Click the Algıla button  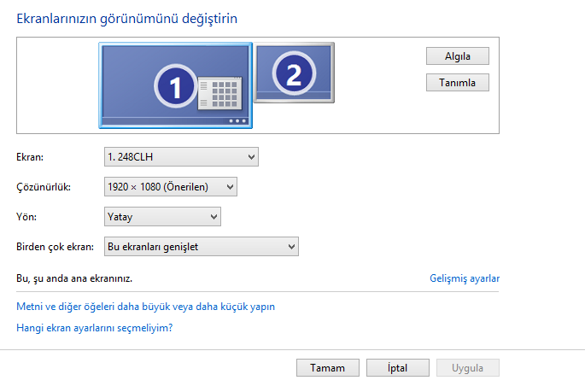coord(458,56)
